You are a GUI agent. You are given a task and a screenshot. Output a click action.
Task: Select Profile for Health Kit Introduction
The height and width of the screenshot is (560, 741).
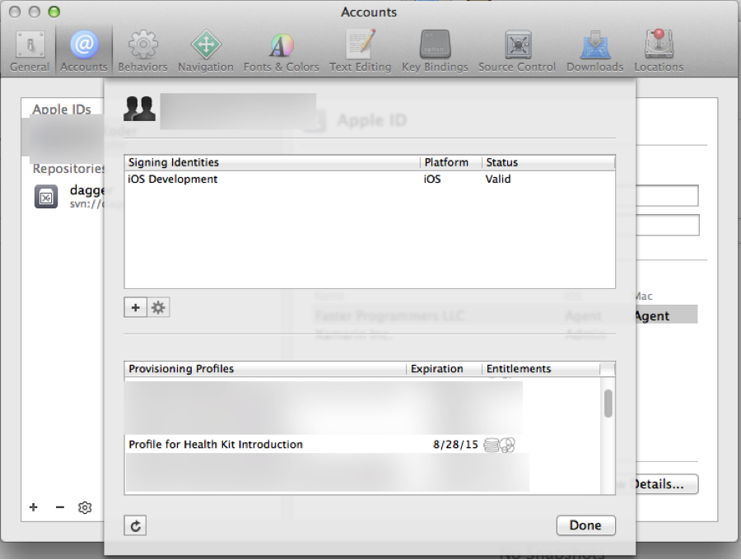tap(247, 444)
